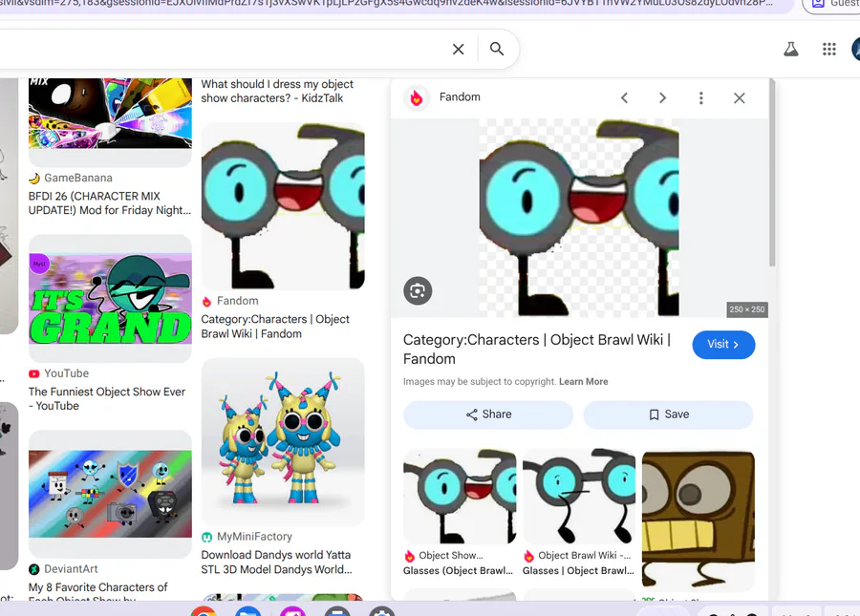Image resolution: width=860 pixels, height=616 pixels.
Task: Click the magnifying glass search icon
Action: coord(496,49)
